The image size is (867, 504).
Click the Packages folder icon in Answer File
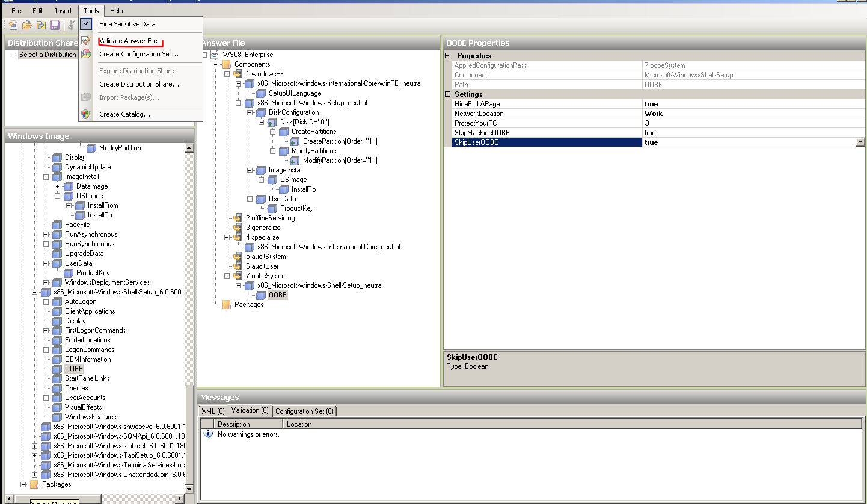(x=226, y=305)
